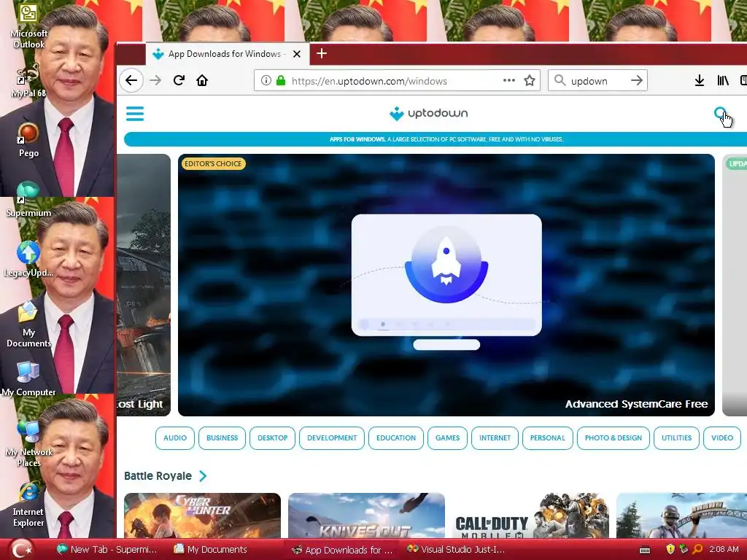
Task: Go to the browser Home page
Action: pos(202,80)
